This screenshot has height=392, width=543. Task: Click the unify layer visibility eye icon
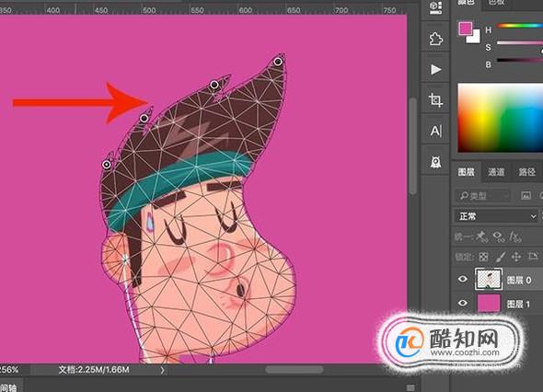[499, 236]
